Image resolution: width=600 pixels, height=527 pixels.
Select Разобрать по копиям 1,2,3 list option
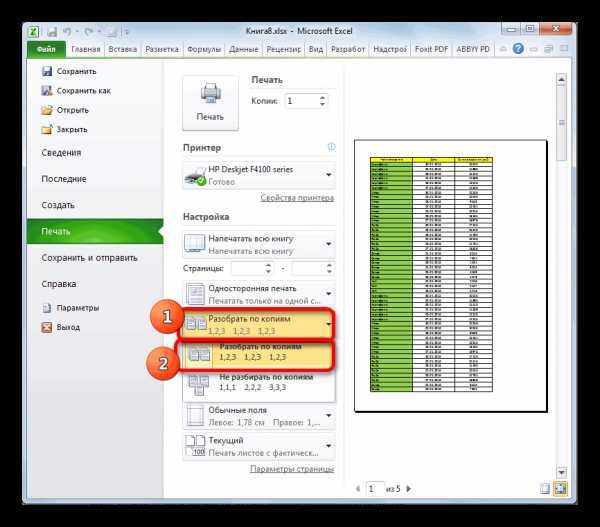click(256, 356)
